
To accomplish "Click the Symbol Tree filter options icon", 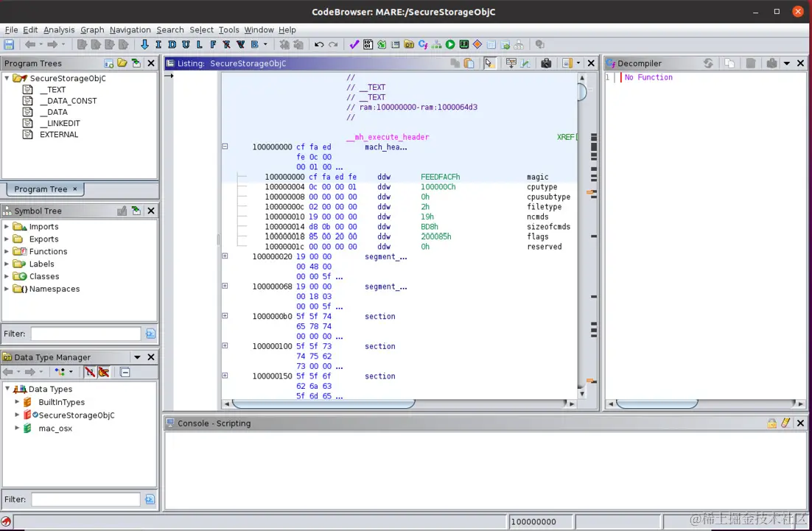I will pyautogui.click(x=150, y=334).
